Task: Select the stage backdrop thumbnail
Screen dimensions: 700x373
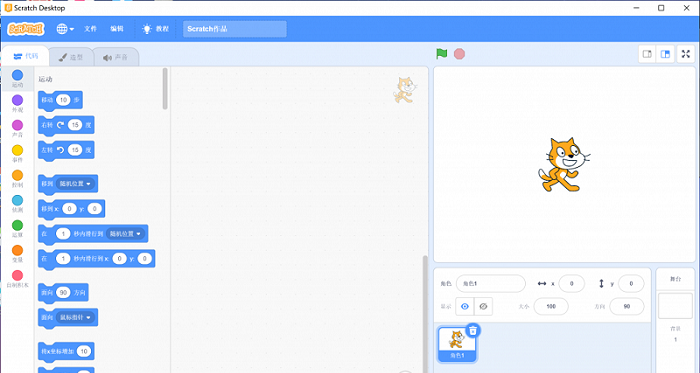Action: (x=675, y=306)
